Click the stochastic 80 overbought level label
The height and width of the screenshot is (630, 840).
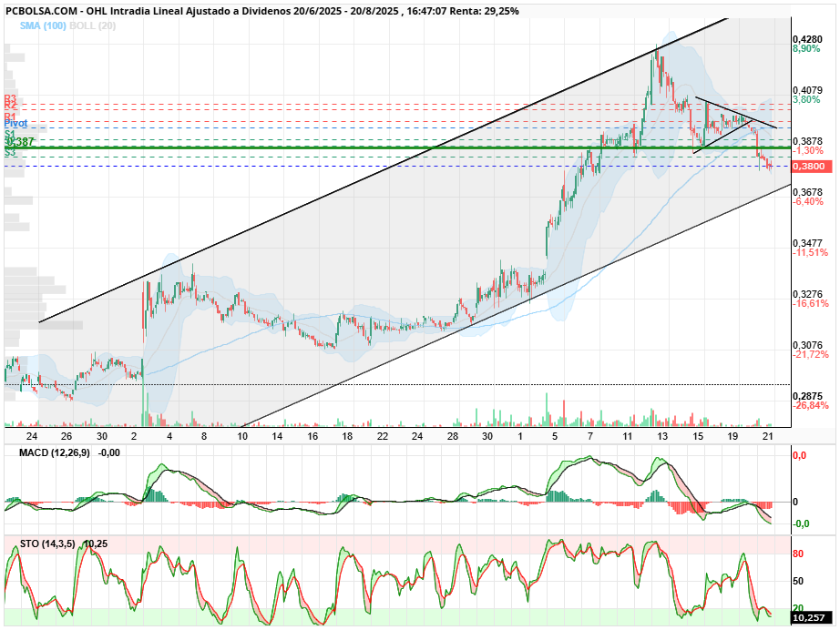[798, 554]
